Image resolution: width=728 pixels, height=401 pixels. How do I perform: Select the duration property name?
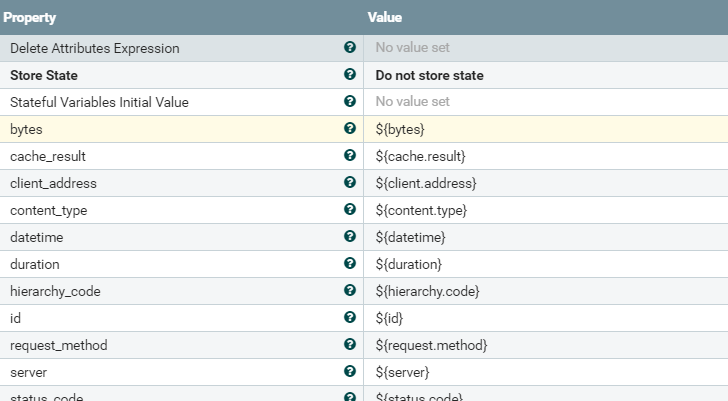point(35,264)
